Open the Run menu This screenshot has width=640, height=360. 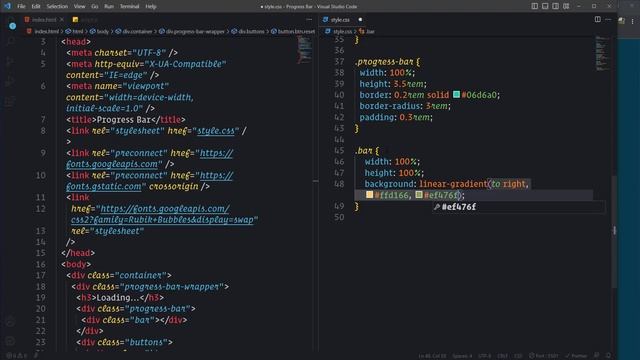[109, 6]
